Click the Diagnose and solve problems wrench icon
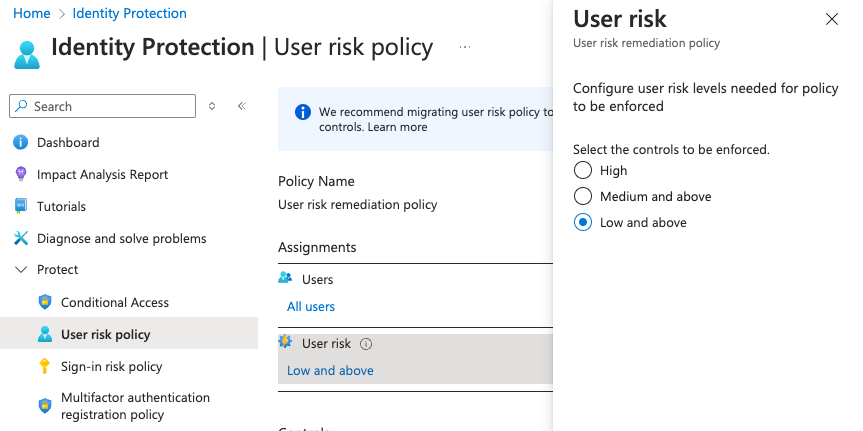Viewport: 863px width, 431px height. [x=20, y=238]
